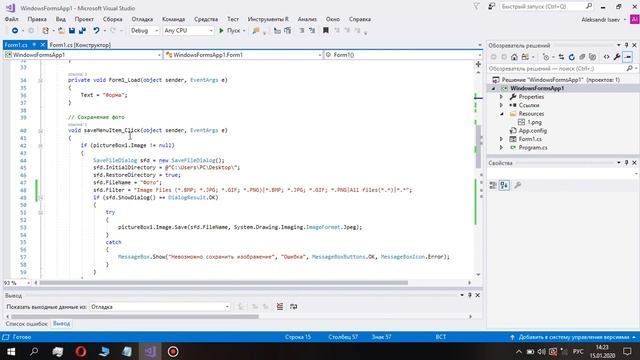The width and height of the screenshot is (640, 360).
Task: Click the Undo arrow icon
Action: click(96, 31)
